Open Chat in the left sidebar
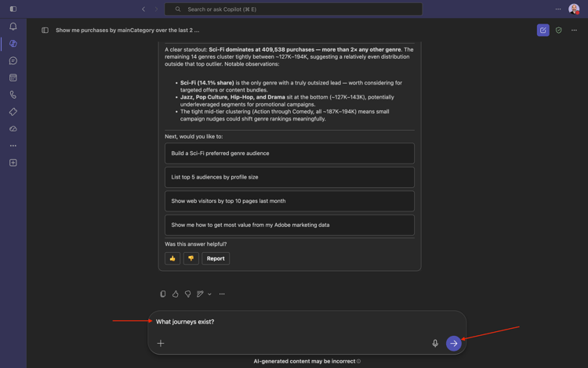Screen dimensions: 588x368 pyautogui.click(x=13, y=60)
